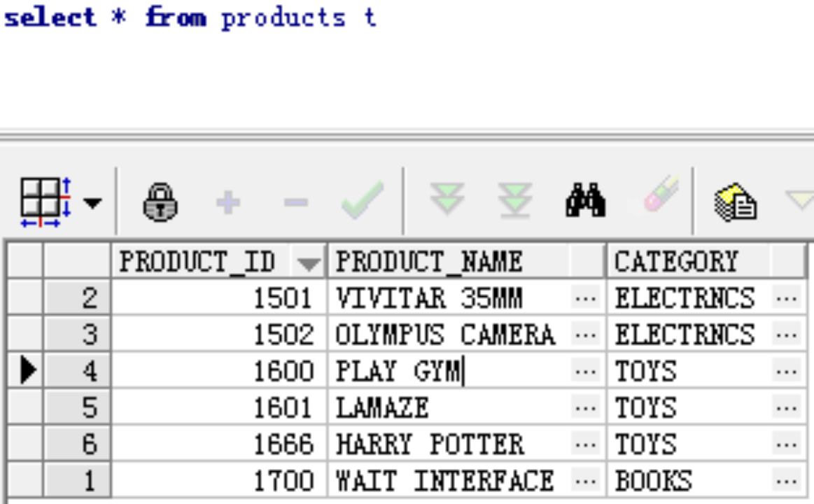Click the export query results icon
This screenshot has width=814, height=504.
tap(736, 202)
